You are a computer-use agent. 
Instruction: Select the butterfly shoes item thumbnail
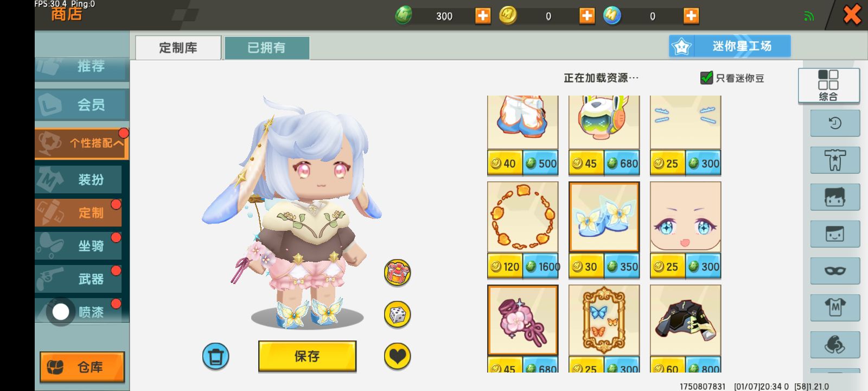[604, 217]
